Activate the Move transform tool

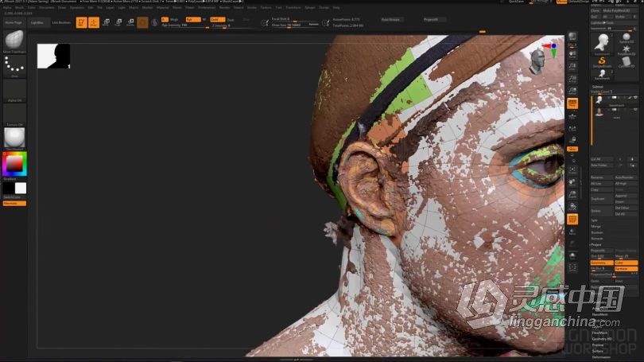[106, 22]
